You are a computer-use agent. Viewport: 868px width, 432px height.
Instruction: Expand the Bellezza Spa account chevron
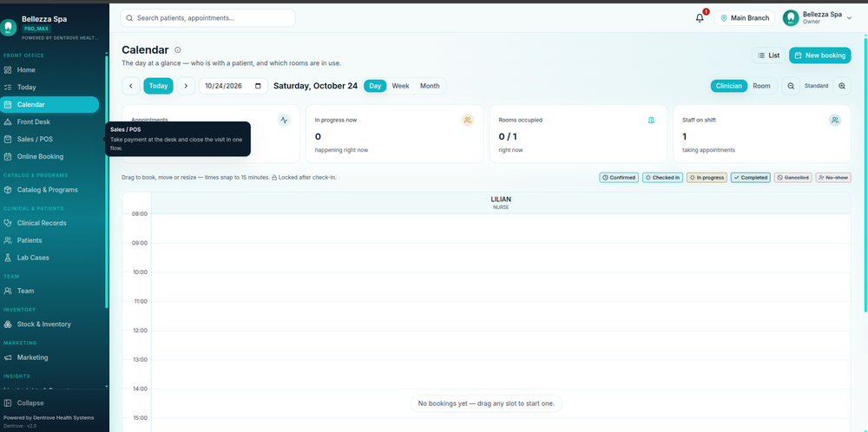pos(849,18)
